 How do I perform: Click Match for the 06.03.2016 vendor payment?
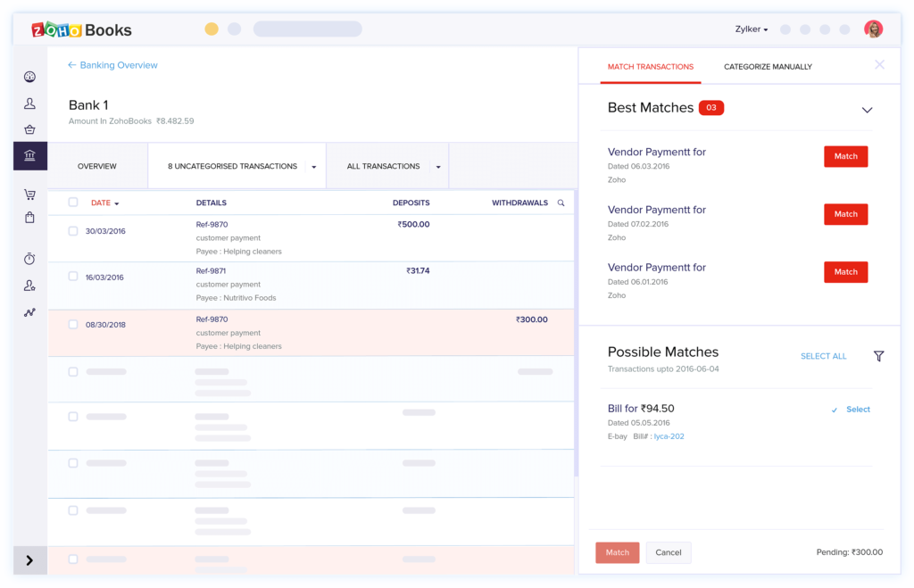[x=845, y=156]
